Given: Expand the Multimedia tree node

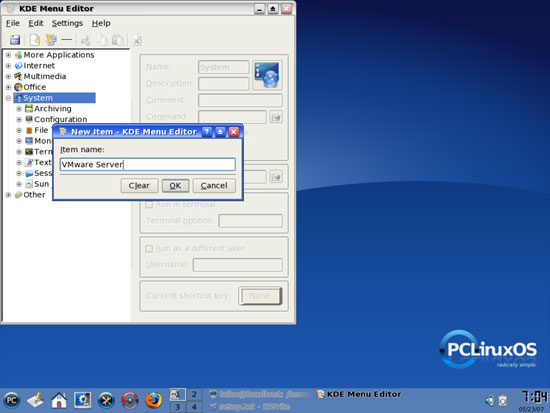Looking at the screenshot, I should (x=8, y=76).
